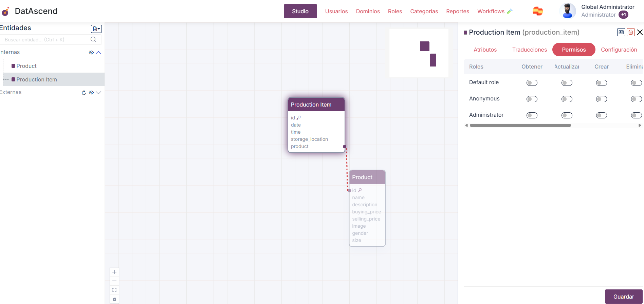Click the canvas lock icon
The image size is (644, 304).
[114, 299]
